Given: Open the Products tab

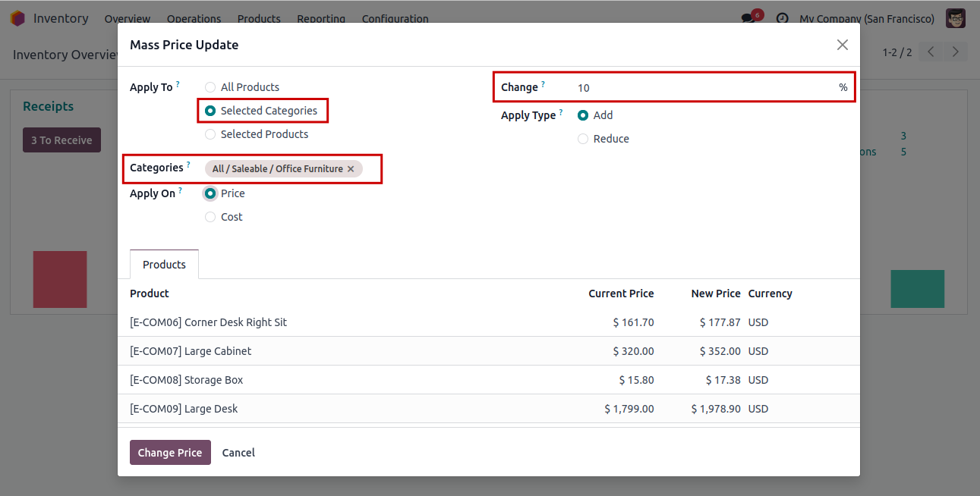Looking at the screenshot, I should 164,265.
